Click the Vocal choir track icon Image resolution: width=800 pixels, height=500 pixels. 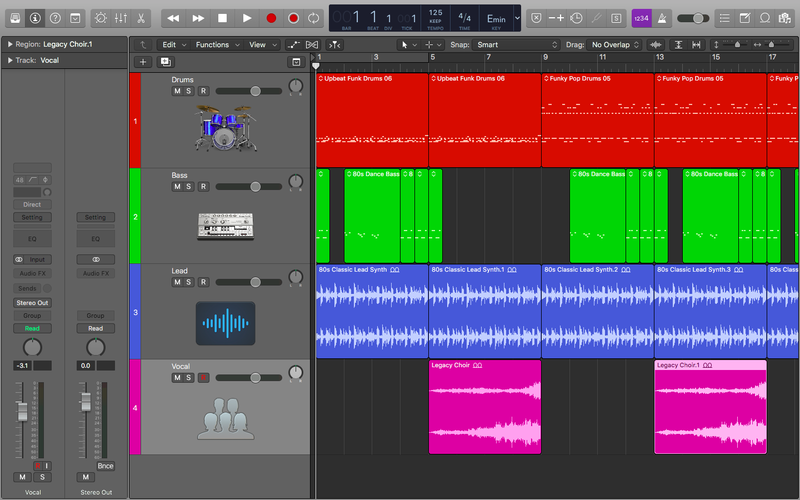223,418
